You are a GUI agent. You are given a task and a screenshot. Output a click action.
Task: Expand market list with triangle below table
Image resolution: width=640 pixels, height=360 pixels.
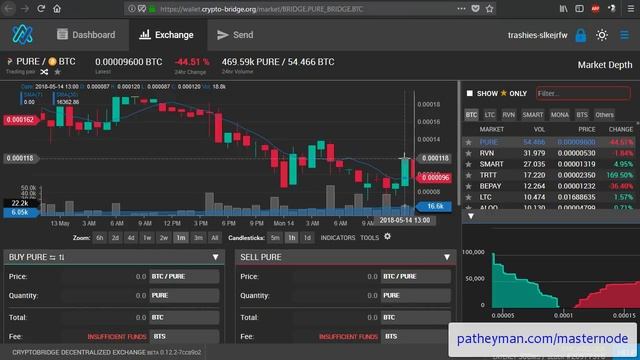(471, 216)
